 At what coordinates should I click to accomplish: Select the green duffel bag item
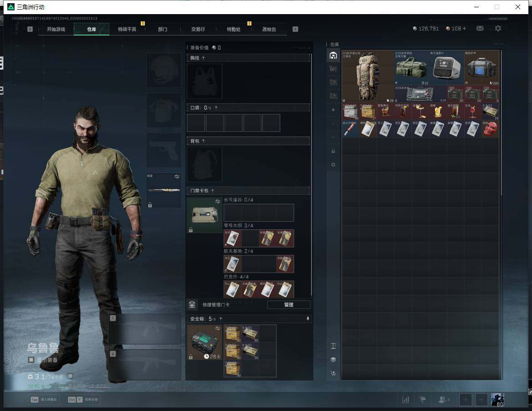tap(412, 67)
